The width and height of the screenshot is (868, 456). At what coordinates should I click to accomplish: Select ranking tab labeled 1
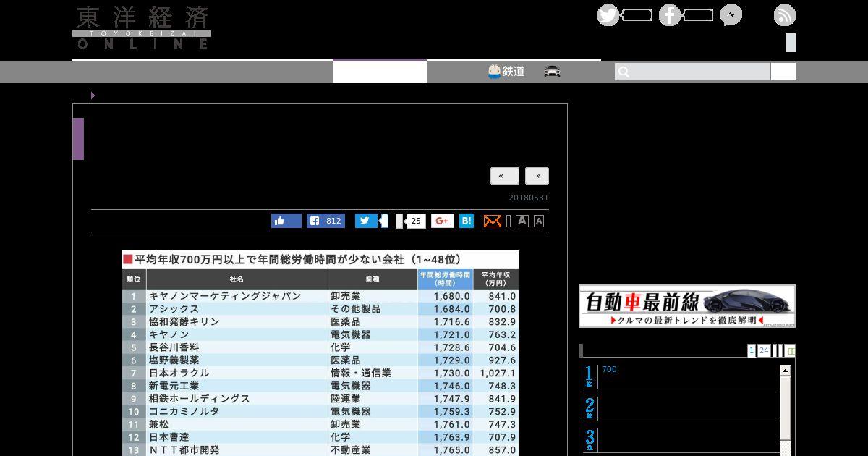(752, 350)
